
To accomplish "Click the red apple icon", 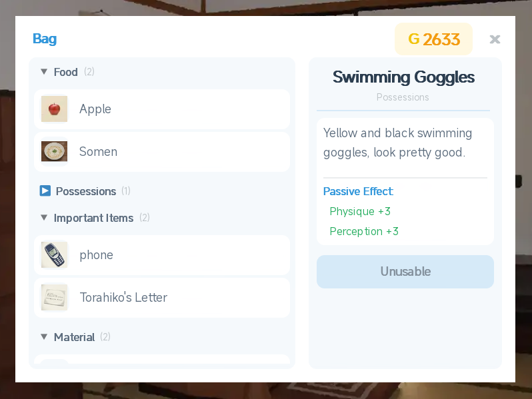I will point(54,109).
